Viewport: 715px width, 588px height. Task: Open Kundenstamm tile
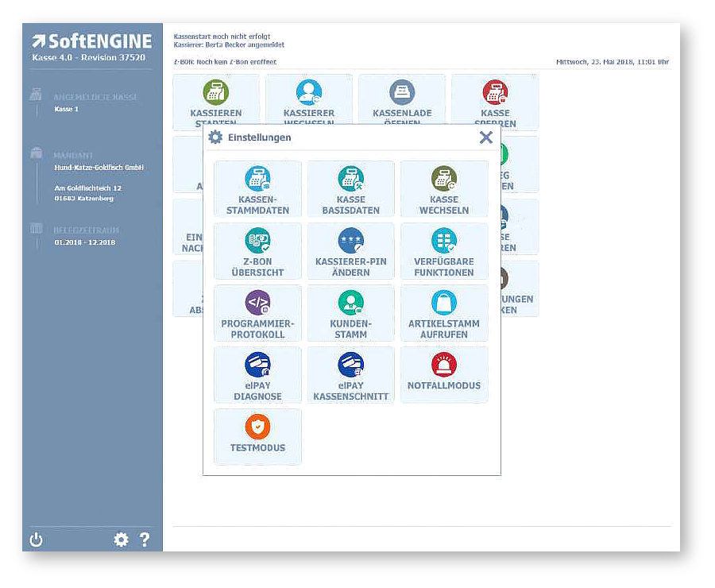click(350, 313)
